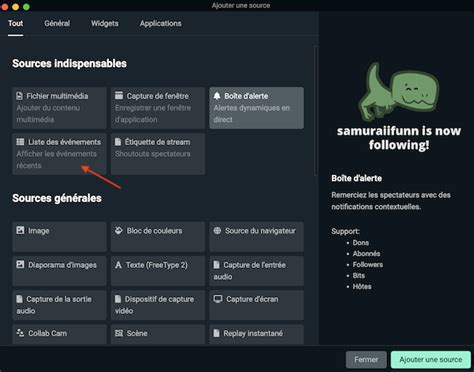Image resolution: width=474 pixels, height=372 pixels.
Task: Open the Applications tab
Action: coord(161,23)
